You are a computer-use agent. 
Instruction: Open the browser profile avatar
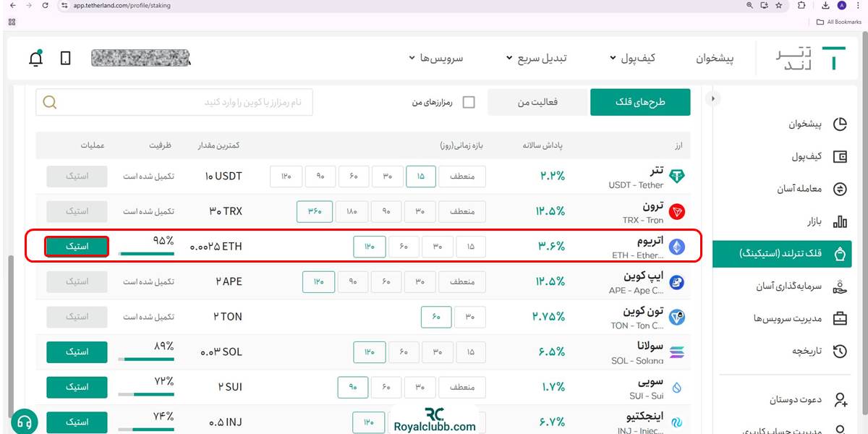(841, 5)
